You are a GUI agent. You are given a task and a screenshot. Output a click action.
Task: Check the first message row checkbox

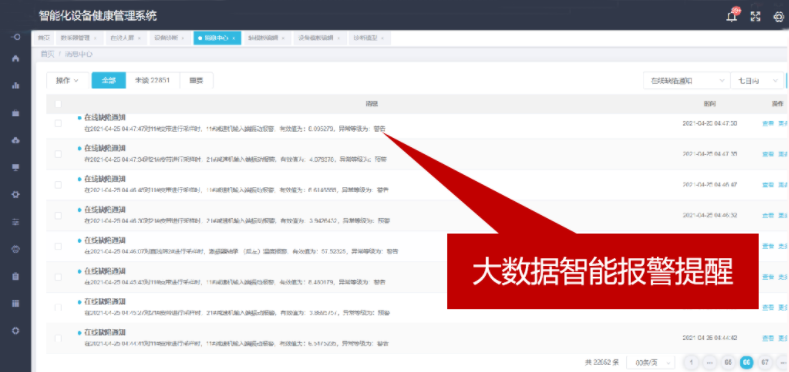click(58, 123)
